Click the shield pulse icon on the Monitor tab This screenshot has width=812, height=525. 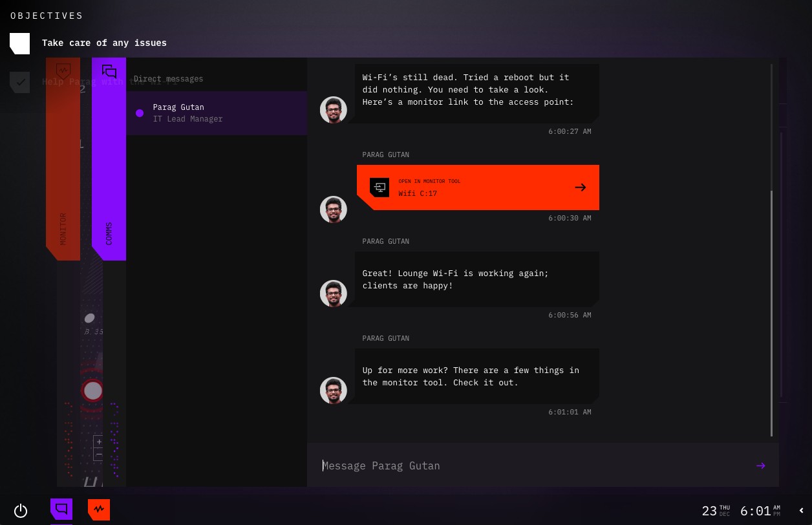(63, 71)
